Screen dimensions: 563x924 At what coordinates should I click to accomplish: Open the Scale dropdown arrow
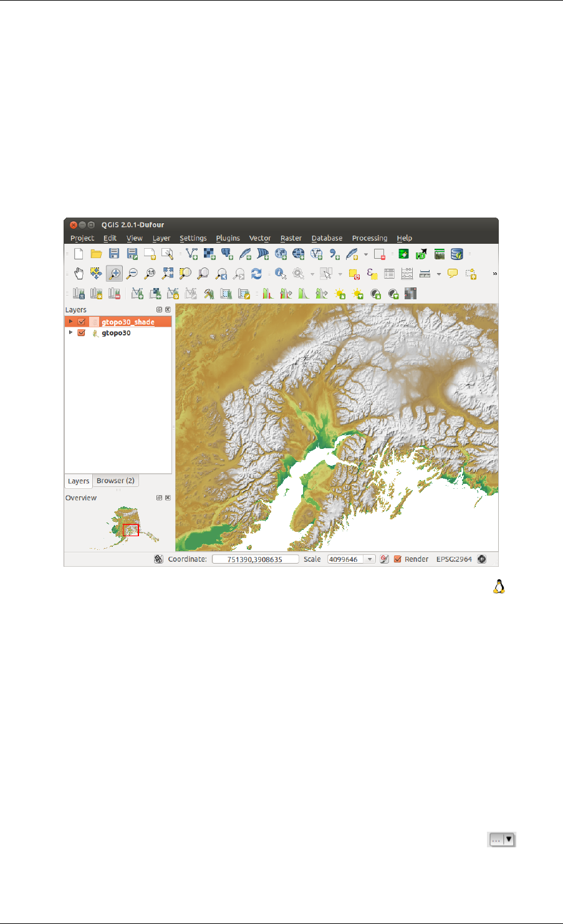pyautogui.click(x=370, y=559)
